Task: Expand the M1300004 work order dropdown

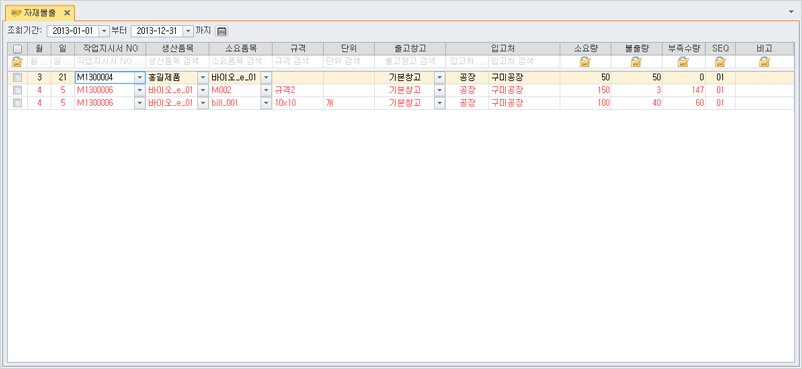Action: click(140, 77)
